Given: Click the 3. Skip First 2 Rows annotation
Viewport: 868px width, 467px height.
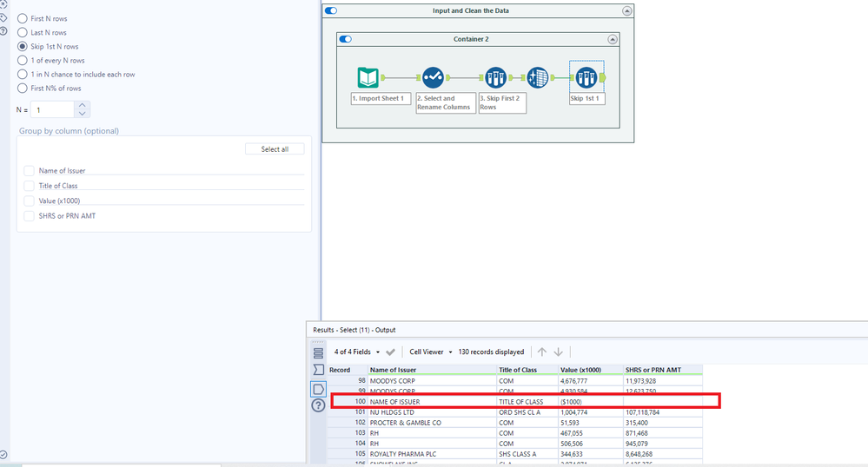Looking at the screenshot, I should click(x=502, y=103).
